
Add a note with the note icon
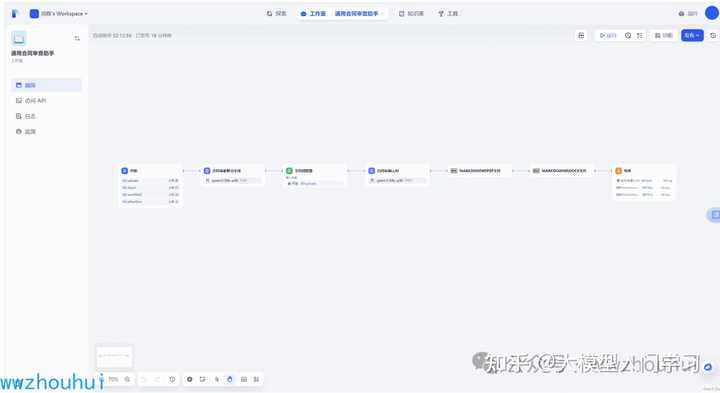(x=202, y=379)
